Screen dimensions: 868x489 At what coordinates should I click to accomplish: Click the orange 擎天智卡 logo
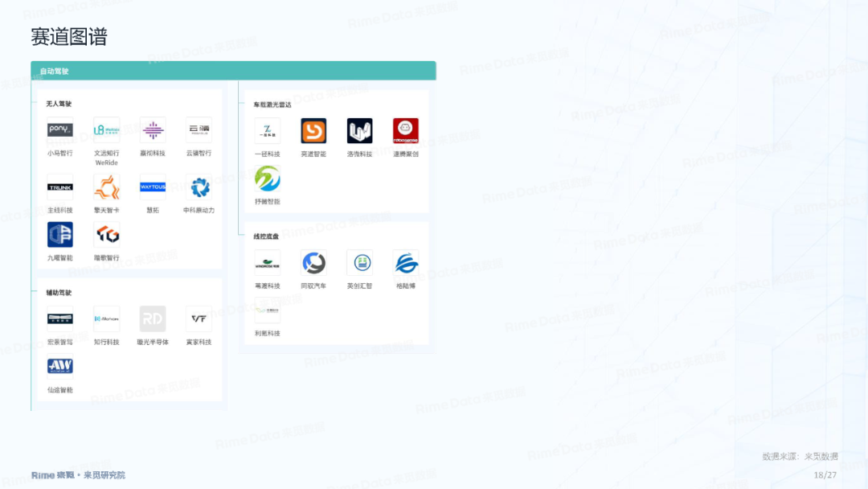tap(106, 187)
